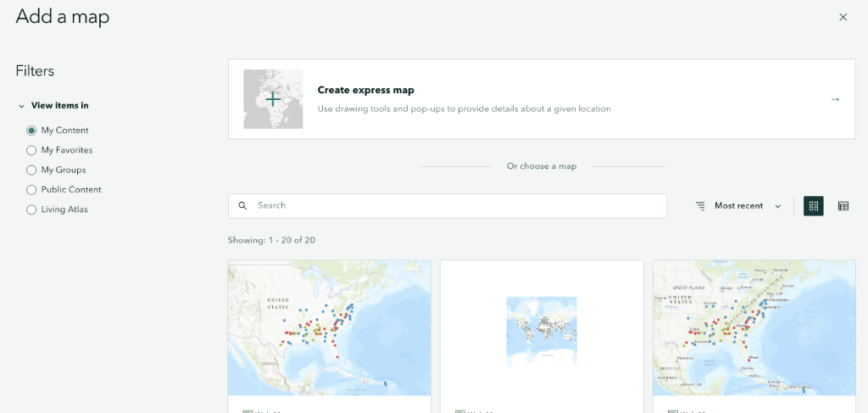The height and width of the screenshot is (413, 868).
Task: Choose the small world map thumbnail card
Action: coord(542,331)
